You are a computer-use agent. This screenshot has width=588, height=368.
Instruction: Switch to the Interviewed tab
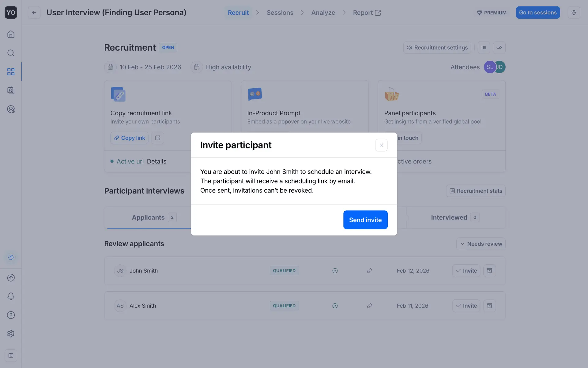point(449,217)
